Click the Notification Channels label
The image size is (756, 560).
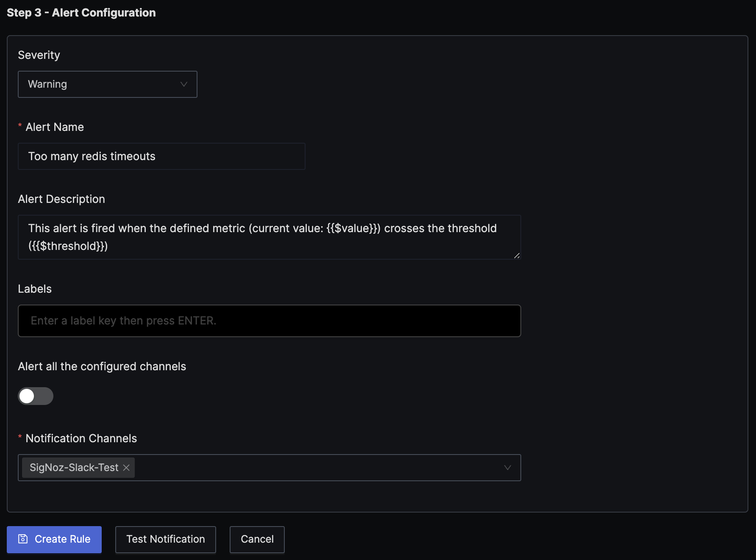[x=81, y=438]
